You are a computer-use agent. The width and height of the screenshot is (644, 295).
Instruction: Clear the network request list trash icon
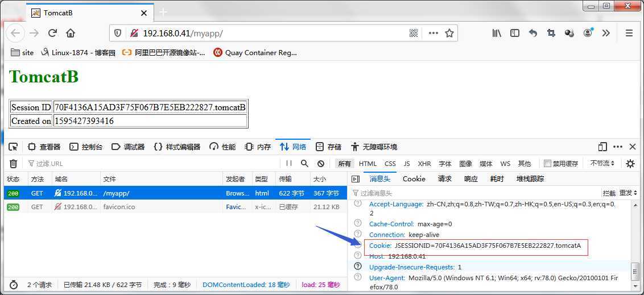pyautogui.click(x=14, y=164)
